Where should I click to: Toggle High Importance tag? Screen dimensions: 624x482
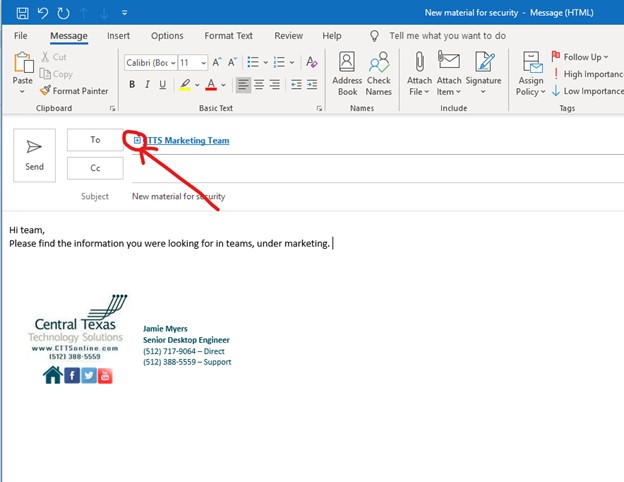pos(588,74)
